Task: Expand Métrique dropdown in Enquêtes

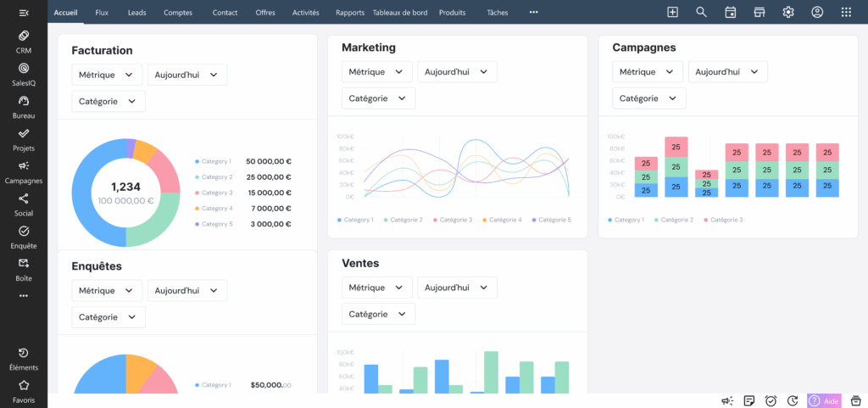Action: pos(107,290)
